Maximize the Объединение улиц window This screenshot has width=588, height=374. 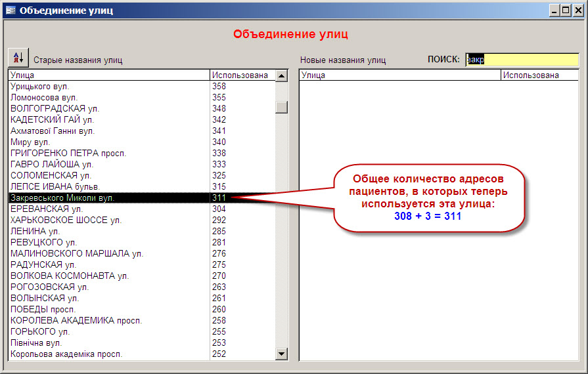pyautogui.click(x=566, y=10)
